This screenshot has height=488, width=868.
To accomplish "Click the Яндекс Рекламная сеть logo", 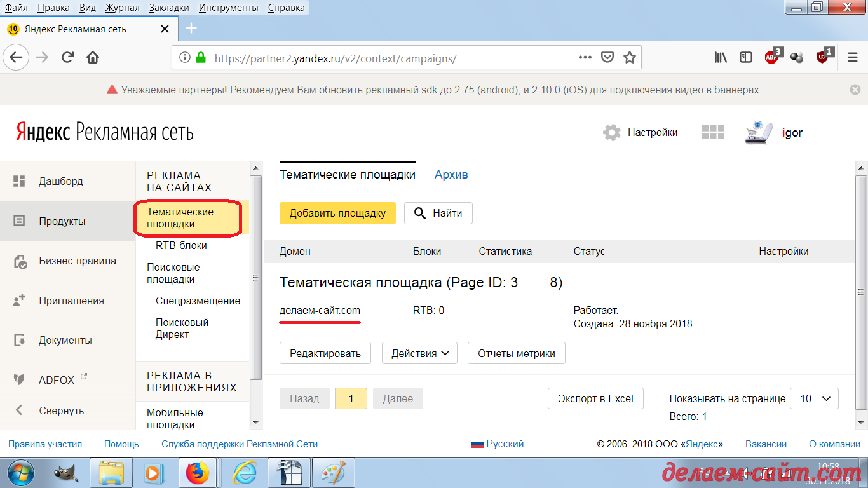I will (x=105, y=132).
